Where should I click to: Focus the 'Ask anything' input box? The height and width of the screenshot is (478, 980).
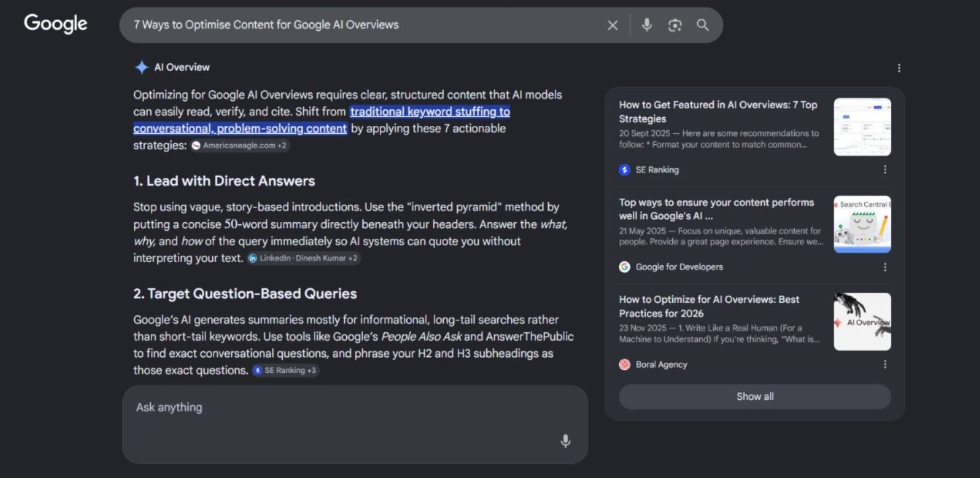[355, 424]
